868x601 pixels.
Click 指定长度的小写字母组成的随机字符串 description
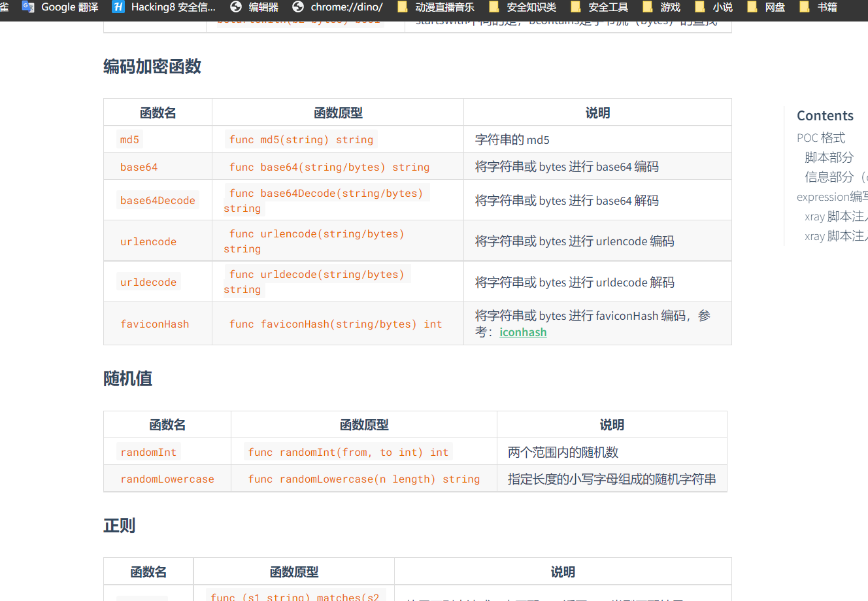coord(612,479)
